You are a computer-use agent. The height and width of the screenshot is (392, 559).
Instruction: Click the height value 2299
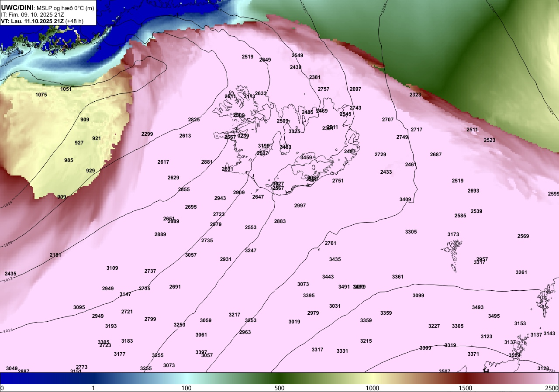(147, 134)
